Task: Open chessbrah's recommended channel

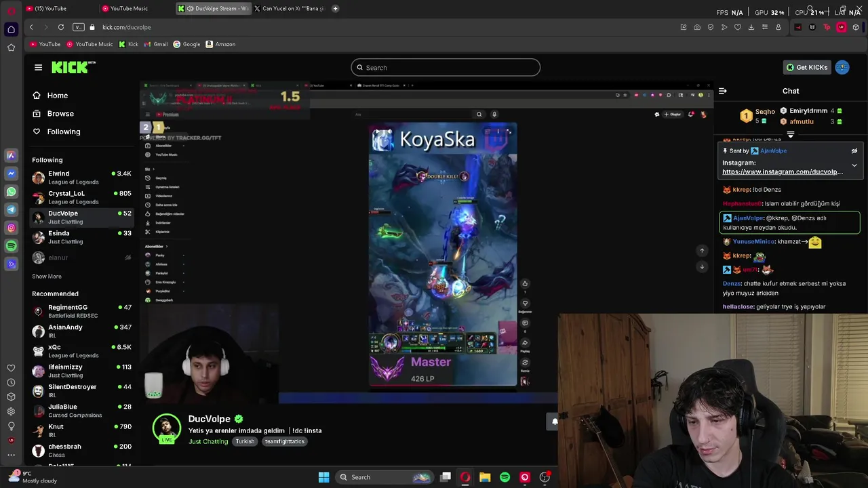Action: (x=81, y=450)
